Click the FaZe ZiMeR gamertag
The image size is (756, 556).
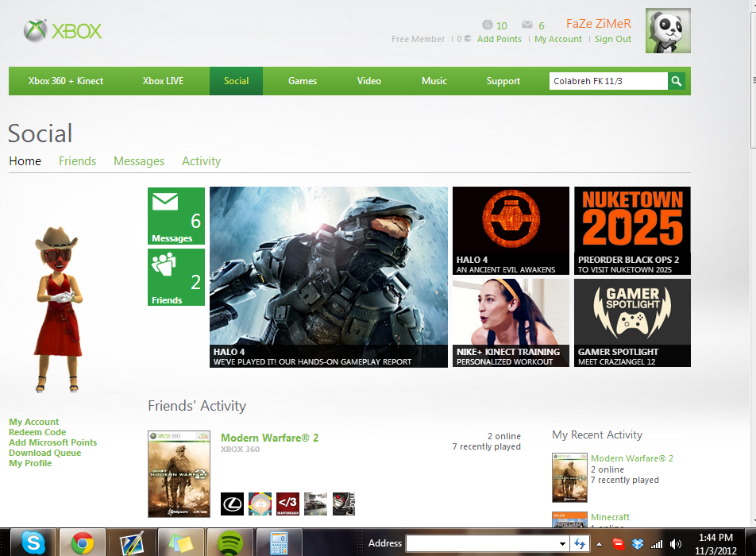click(598, 24)
